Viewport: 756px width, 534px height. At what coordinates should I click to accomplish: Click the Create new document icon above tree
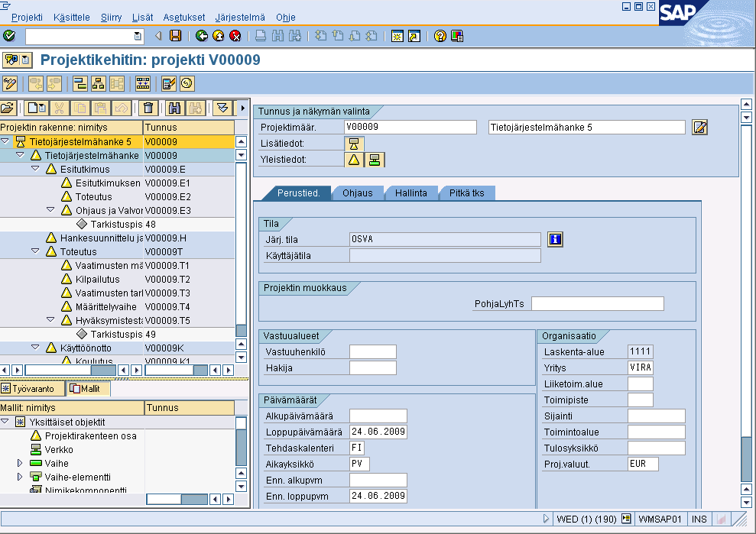(36, 108)
